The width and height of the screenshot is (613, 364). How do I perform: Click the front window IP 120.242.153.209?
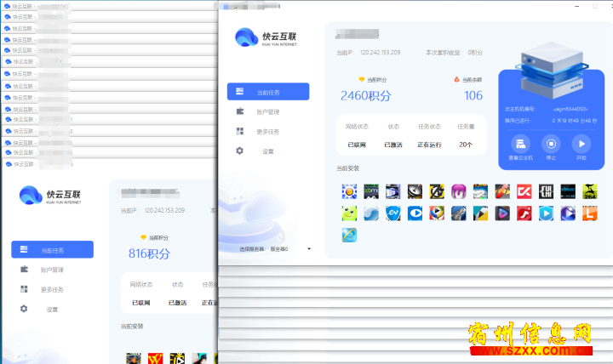380,53
